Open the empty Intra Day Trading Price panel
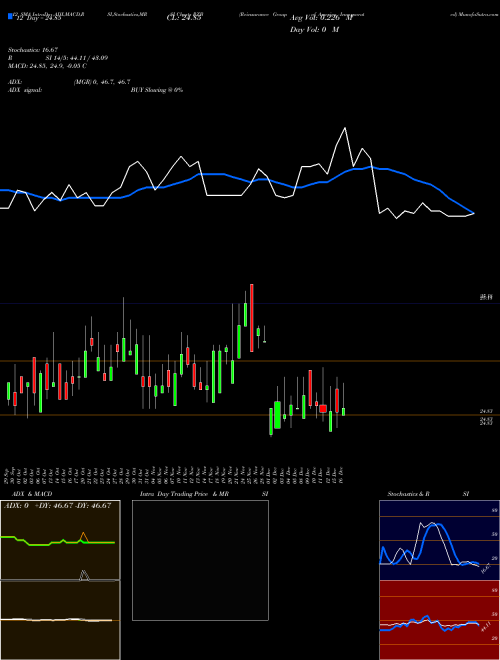 200,560
